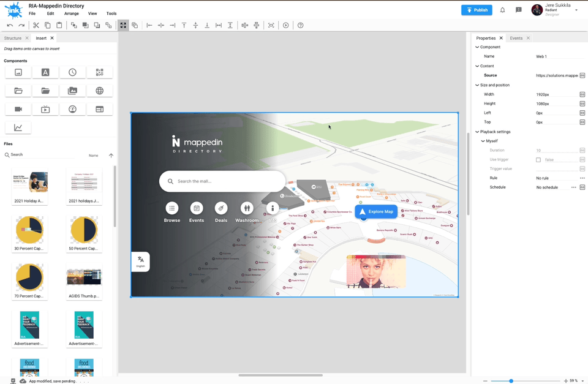Add a web page globe component
The image size is (588, 384).
(x=99, y=91)
